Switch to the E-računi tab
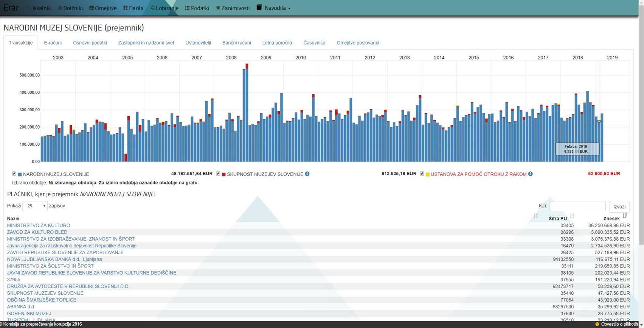Screen dimensions: 644x328 tap(53, 43)
